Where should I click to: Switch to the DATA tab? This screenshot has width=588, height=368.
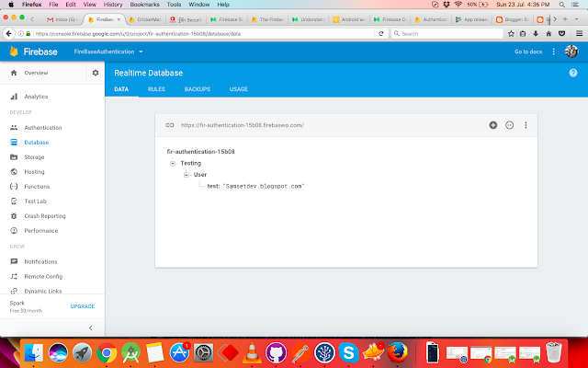coord(121,89)
